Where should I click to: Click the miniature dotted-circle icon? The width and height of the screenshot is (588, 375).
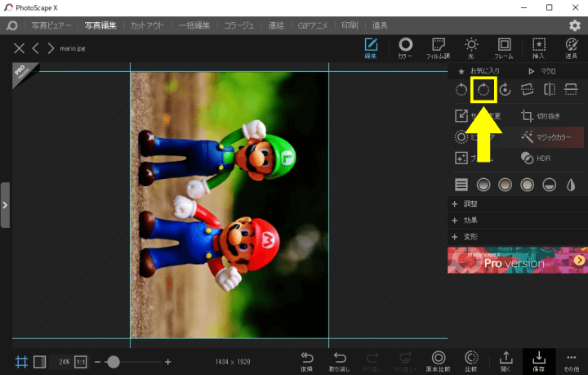461,137
